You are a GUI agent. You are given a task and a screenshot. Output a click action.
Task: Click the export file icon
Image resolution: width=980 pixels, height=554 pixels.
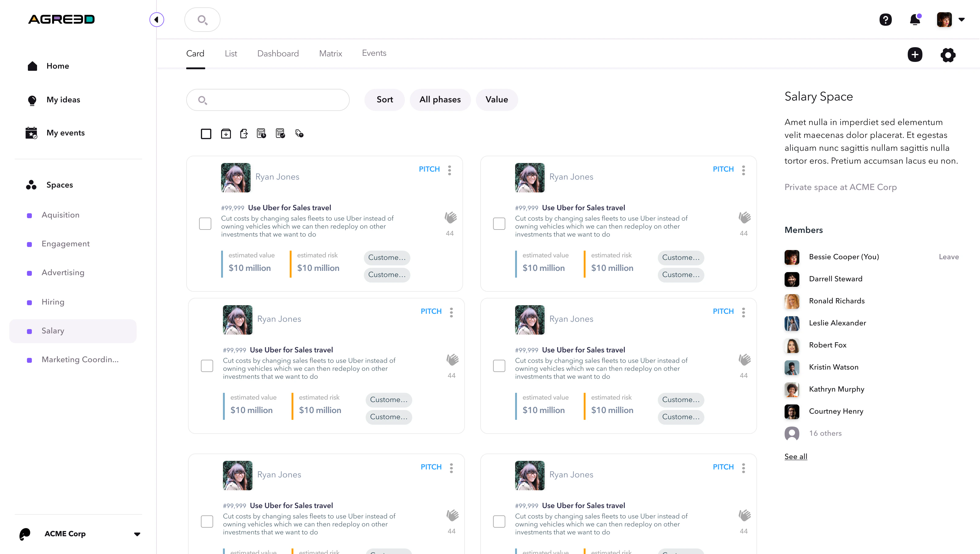click(244, 133)
